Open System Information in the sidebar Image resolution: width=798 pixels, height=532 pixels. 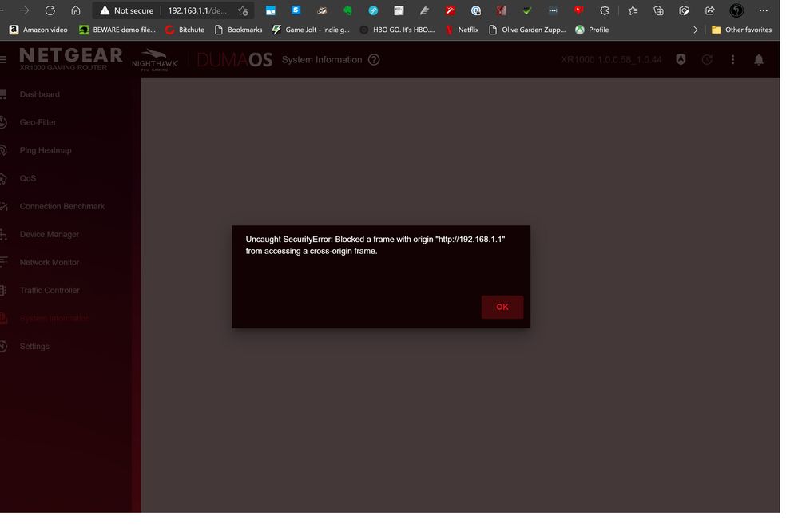point(54,318)
